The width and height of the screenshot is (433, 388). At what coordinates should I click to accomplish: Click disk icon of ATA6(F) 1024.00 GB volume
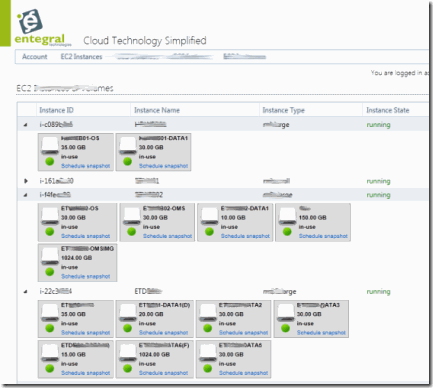128,353
